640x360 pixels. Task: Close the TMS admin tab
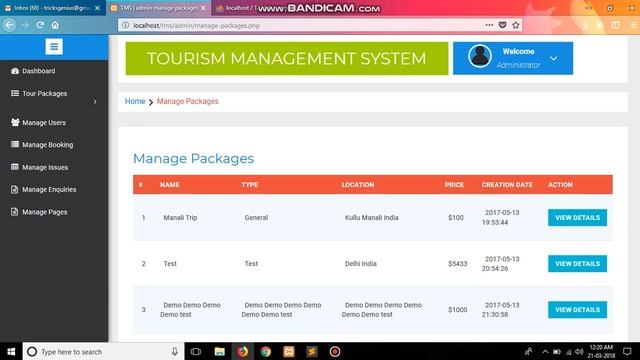point(203,8)
